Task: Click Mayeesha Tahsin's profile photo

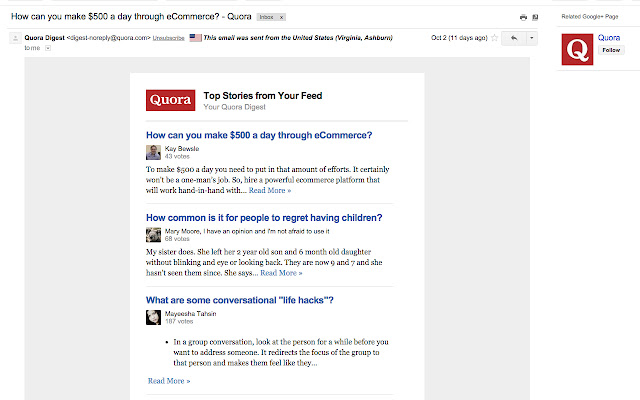Action: tap(153, 317)
